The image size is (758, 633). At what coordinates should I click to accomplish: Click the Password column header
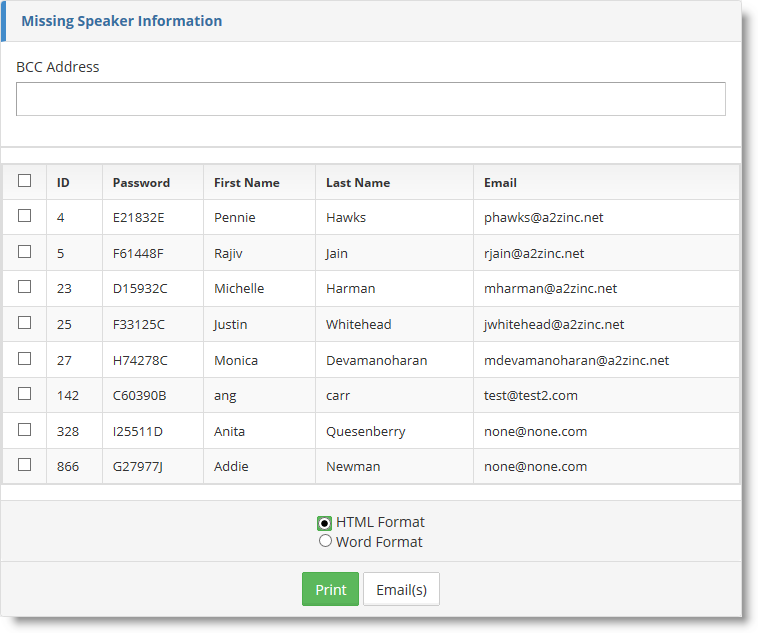(141, 183)
